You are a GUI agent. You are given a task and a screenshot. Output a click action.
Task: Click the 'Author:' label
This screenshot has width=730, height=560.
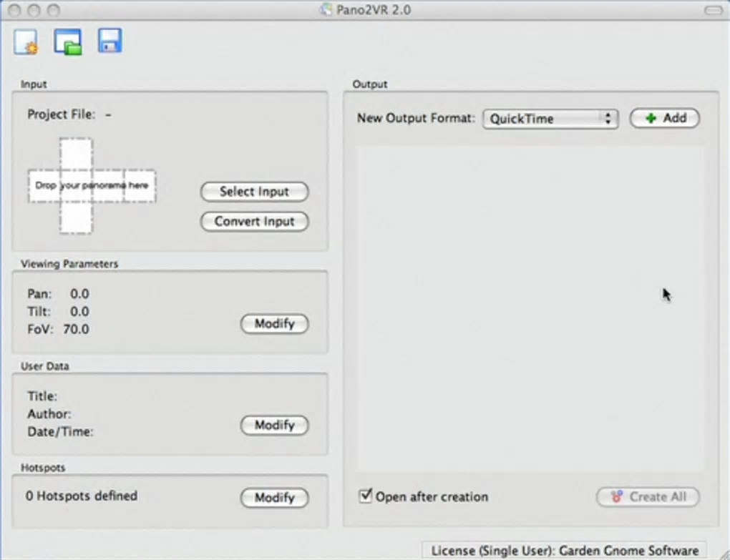(49, 414)
